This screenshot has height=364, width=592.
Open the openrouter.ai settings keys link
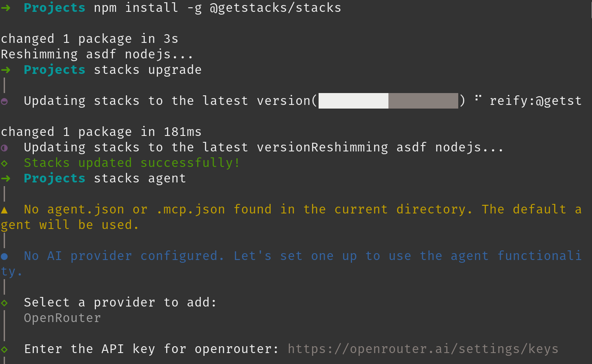pyautogui.click(x=423, y=349)
